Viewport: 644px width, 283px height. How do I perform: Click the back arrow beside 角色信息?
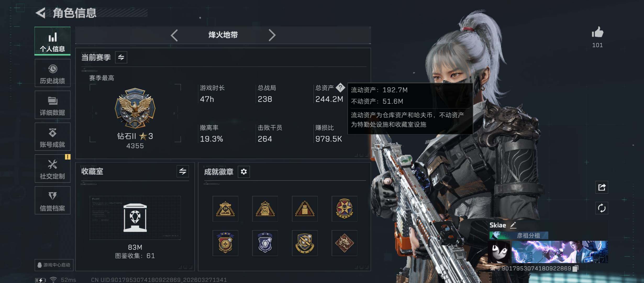[41, 13]
